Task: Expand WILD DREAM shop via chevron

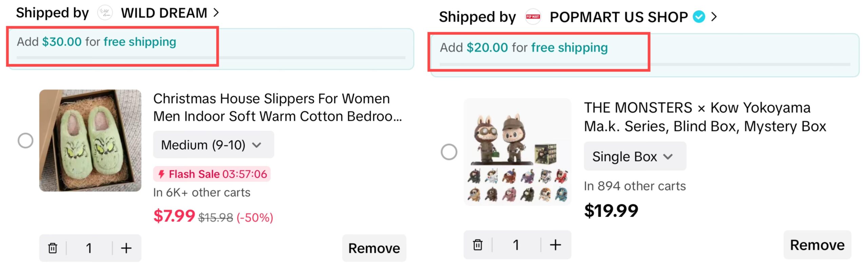Action: (x=216, y=13)
